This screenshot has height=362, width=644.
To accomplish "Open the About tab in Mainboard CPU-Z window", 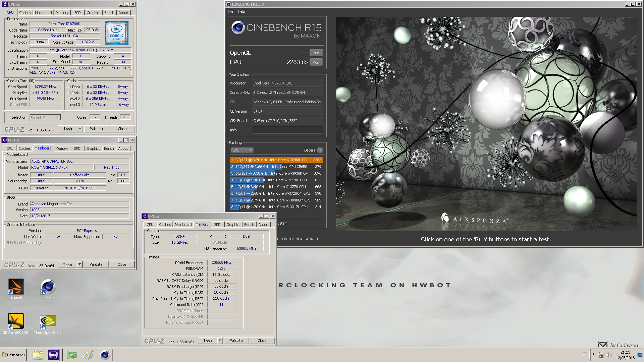I will [123, 148].
